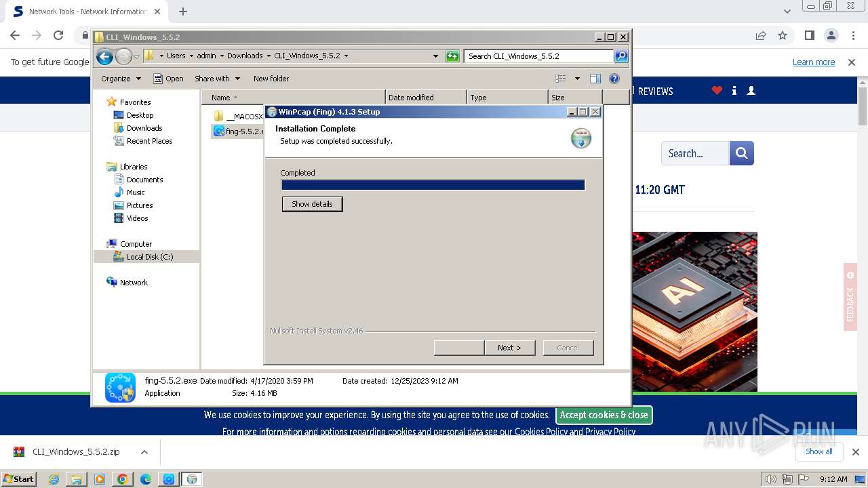Refresh the Explorer folder view
The height and width of the screenshot is (488, 868).
click(x=452, y=56)
